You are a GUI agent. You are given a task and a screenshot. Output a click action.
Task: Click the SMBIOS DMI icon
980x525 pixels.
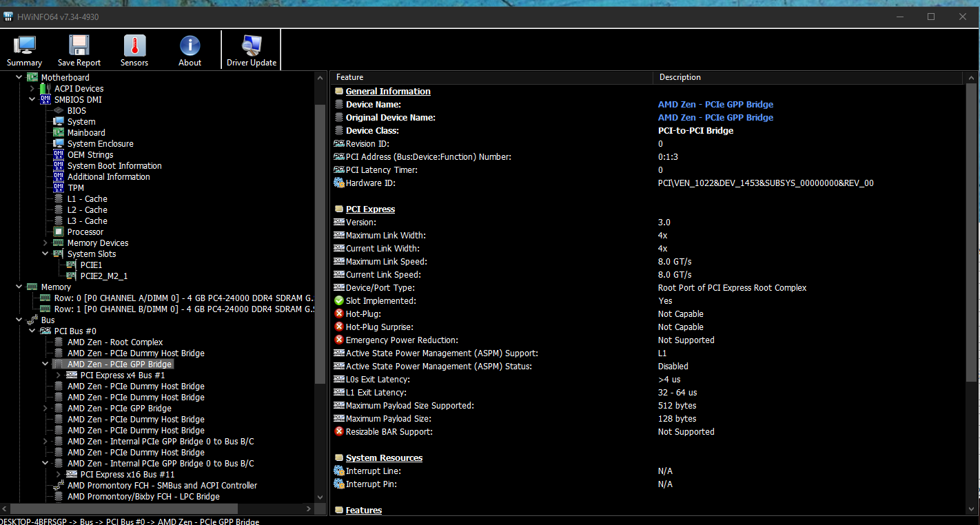(45, 99)
